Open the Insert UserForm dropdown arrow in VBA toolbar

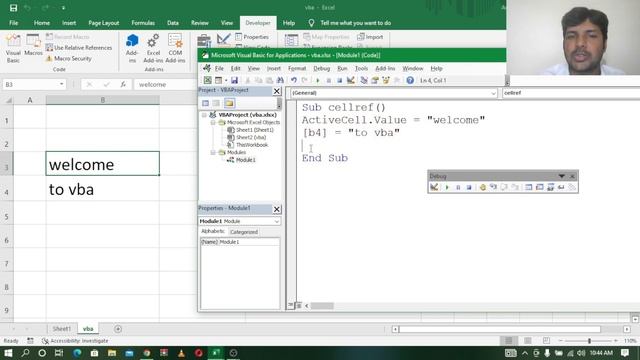(226, 80)
